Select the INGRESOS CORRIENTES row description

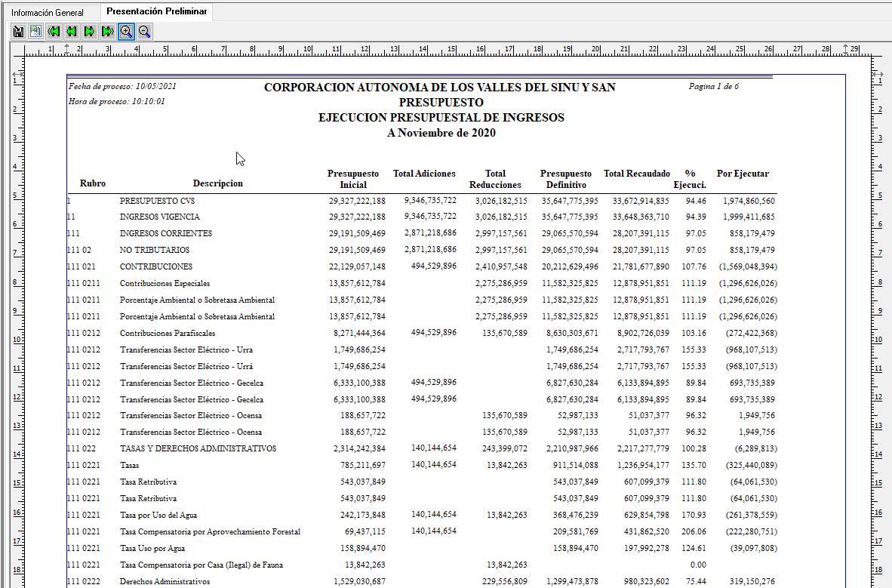click(x=165, y=233)
